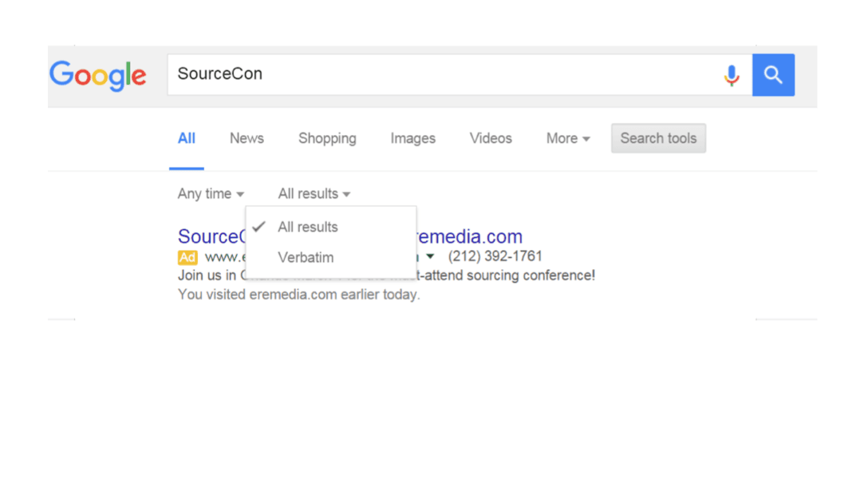Click the yellow Ad badge
868x479 pixels.
pos(187,256)
